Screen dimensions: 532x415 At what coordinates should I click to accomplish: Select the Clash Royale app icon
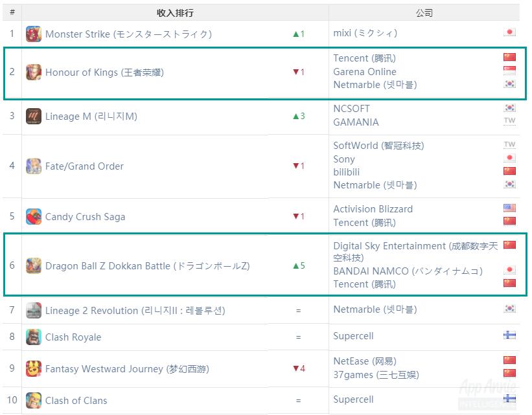pyautogui.click(x=34, y=337)
